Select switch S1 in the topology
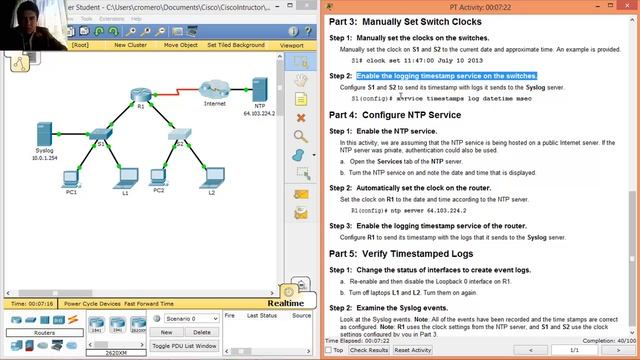640x360 pixels. [101, 134]
